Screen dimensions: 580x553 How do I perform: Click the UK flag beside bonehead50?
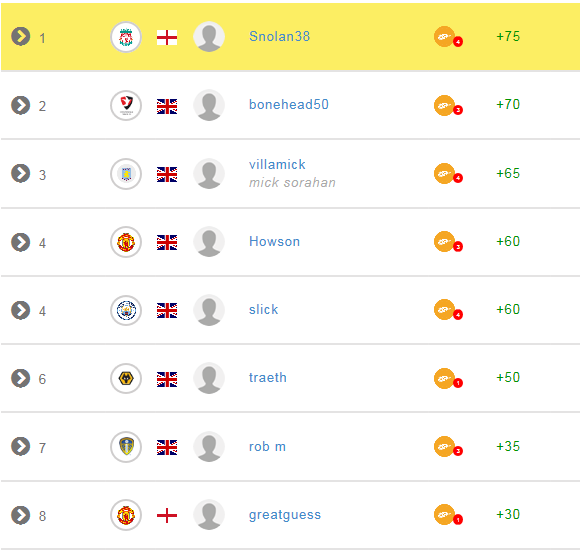tap(167, 107)
